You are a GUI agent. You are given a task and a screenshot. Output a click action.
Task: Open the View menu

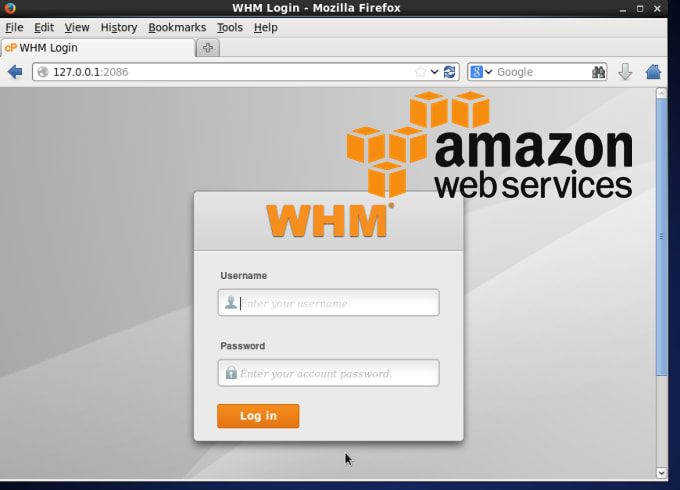[x=77, y=27]
